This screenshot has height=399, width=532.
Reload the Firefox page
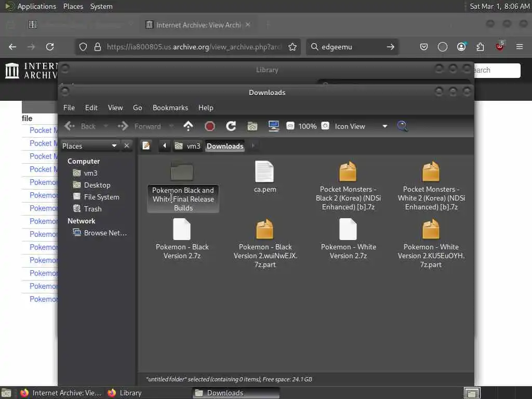(x=50, y=47)
